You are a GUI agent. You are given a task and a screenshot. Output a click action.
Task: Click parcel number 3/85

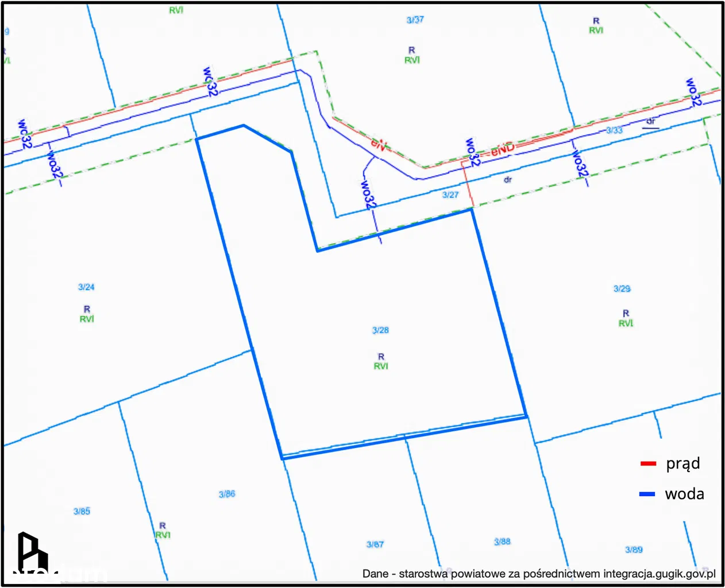82,511
